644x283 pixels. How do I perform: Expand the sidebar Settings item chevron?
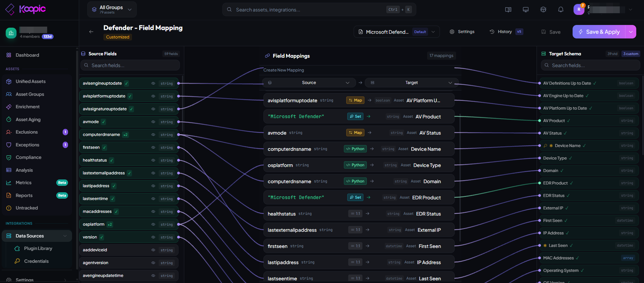coord(65,280)
